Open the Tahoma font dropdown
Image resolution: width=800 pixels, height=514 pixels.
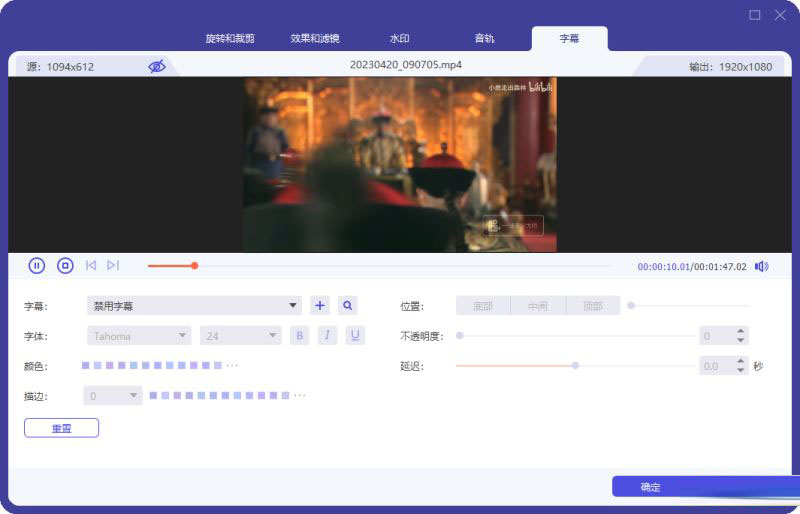pos(139,336)
